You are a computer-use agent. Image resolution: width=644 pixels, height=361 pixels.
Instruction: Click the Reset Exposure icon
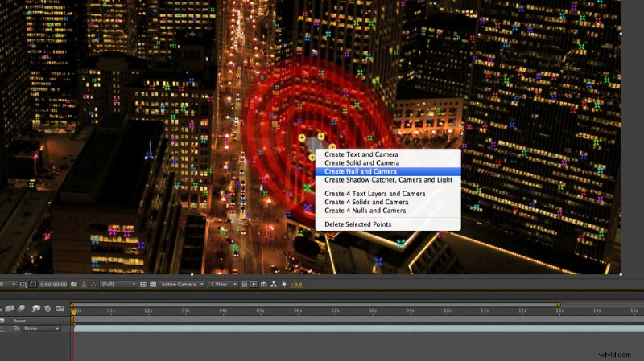click(x=284, y=285)
